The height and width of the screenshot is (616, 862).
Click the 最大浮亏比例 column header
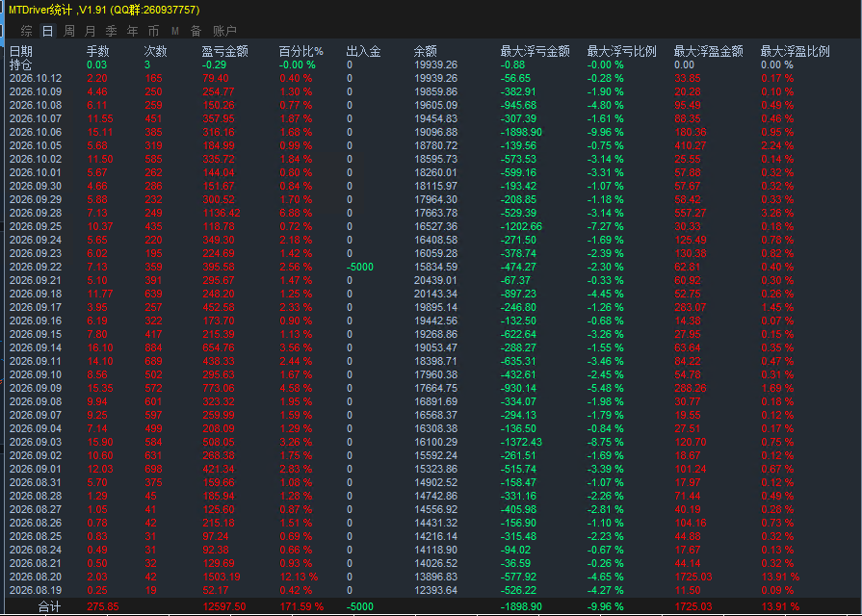click(622, 52)
